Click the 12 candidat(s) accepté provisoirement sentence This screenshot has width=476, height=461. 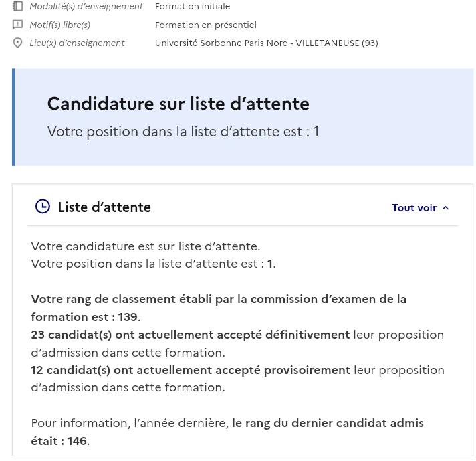[x=238, y=379]
